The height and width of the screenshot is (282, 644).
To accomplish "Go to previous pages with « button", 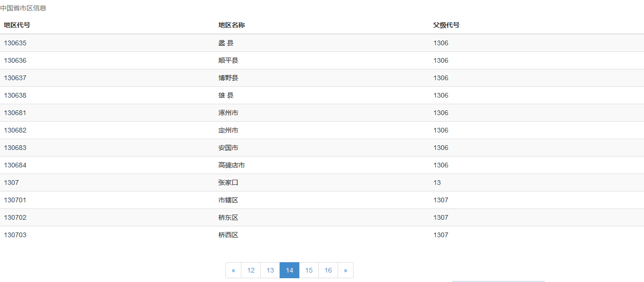I will coord(233,270).
